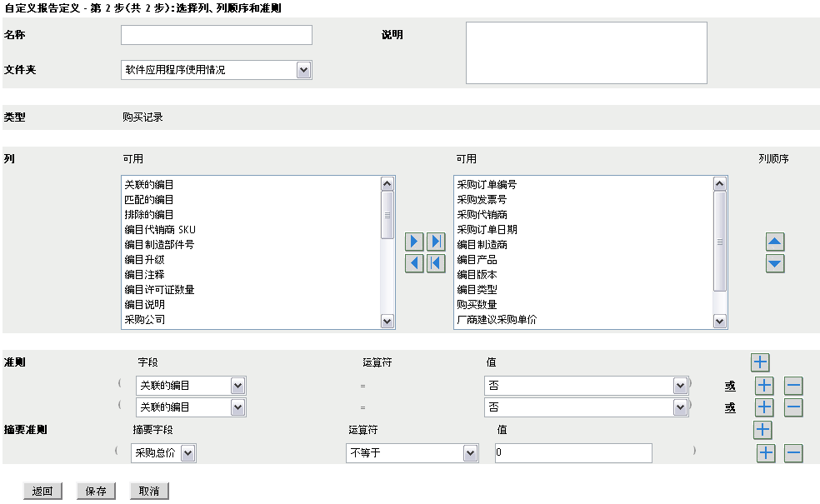Move selected column right with single arrow
Viewport: 820px width, 504px height.
tap(413, 242)
